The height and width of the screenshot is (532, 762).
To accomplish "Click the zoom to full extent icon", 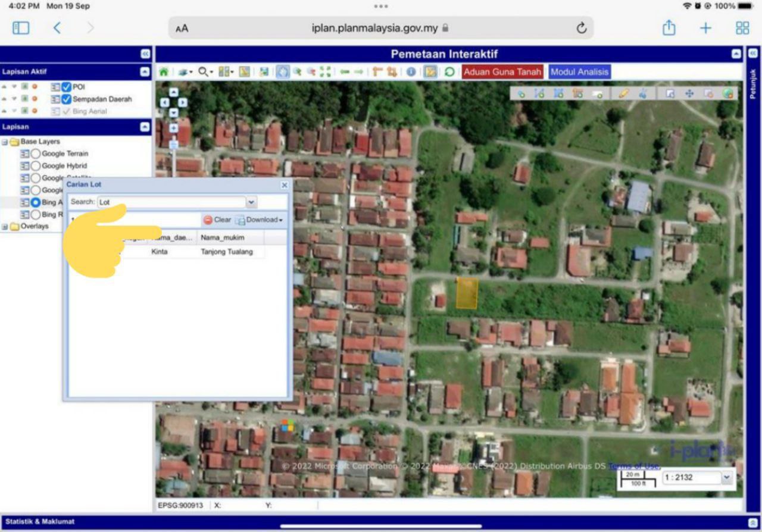I will (x=325, y=72).
